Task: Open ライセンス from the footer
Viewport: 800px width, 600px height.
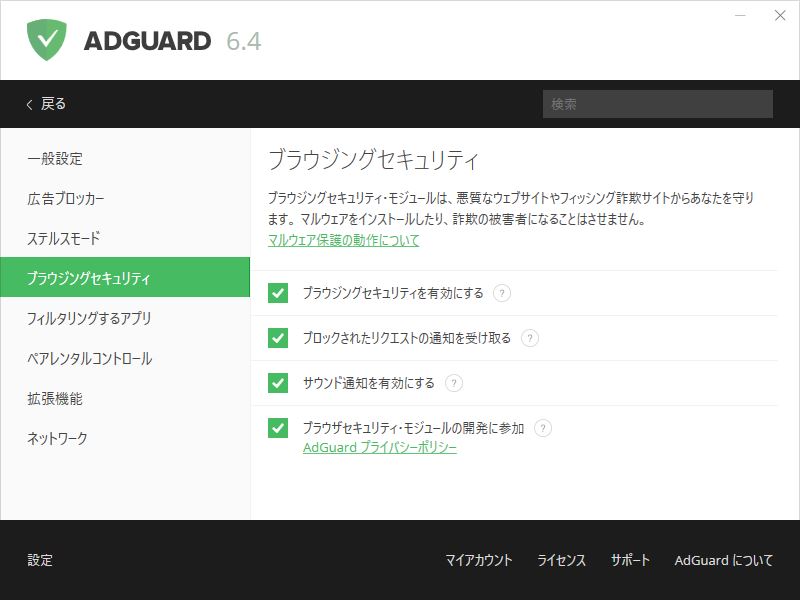Action: 561,560
